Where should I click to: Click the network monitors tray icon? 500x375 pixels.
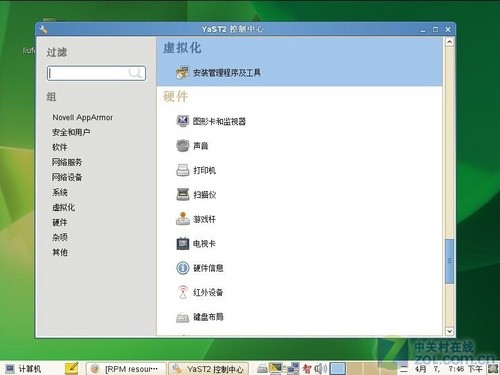click(293, 368)
